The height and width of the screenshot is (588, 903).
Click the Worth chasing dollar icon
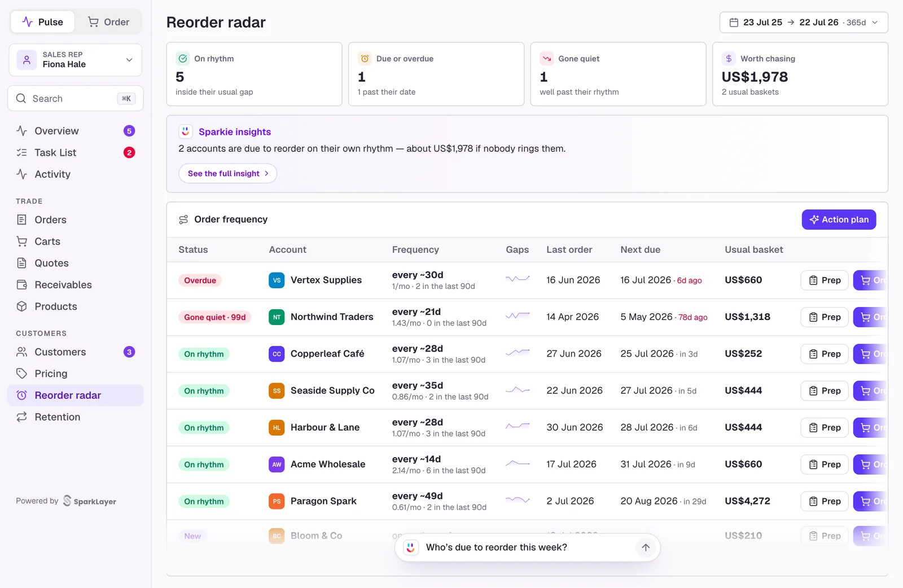[729, 59]
